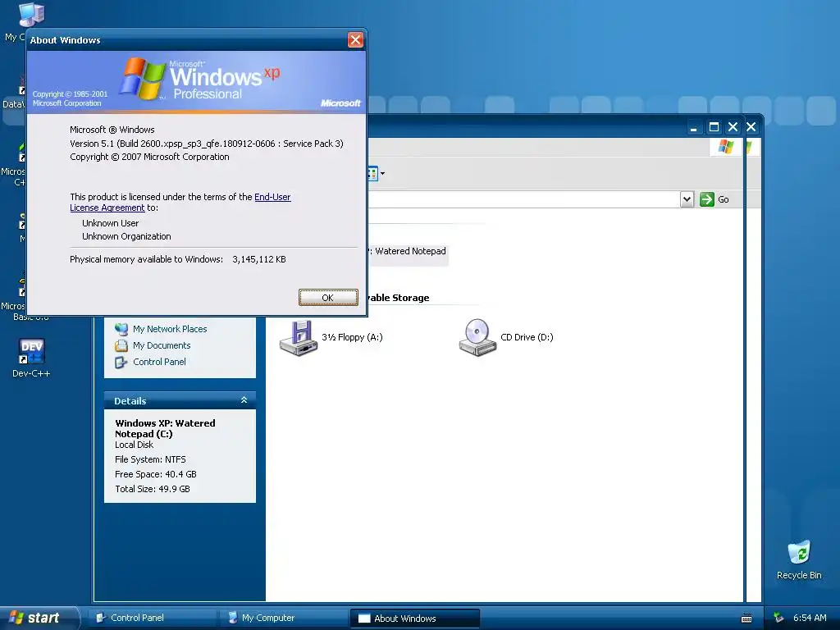Open the Recycle Bin desktop icon
The height and width of the screenshot is (630, 840).
[799, 559]
